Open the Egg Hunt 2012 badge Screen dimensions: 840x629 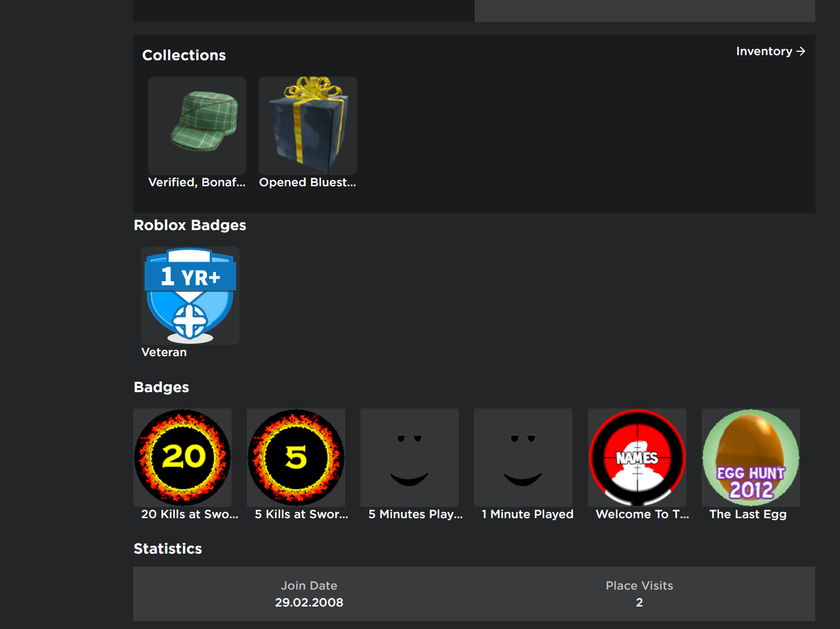(x=751, y=457)
